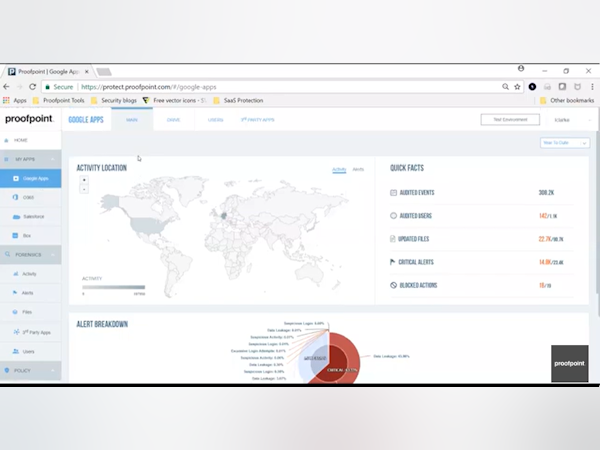Click the Critical Alerts label text

pyautogui.click(x=416, y=262)
